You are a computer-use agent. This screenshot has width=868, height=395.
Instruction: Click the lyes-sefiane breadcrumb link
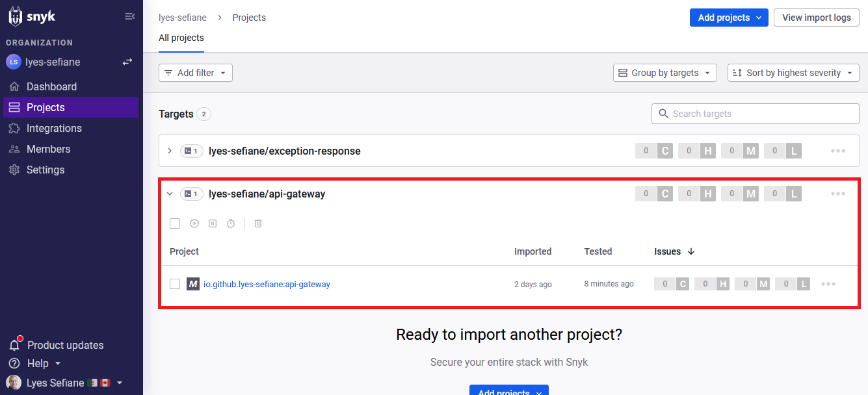click(183, 18)
